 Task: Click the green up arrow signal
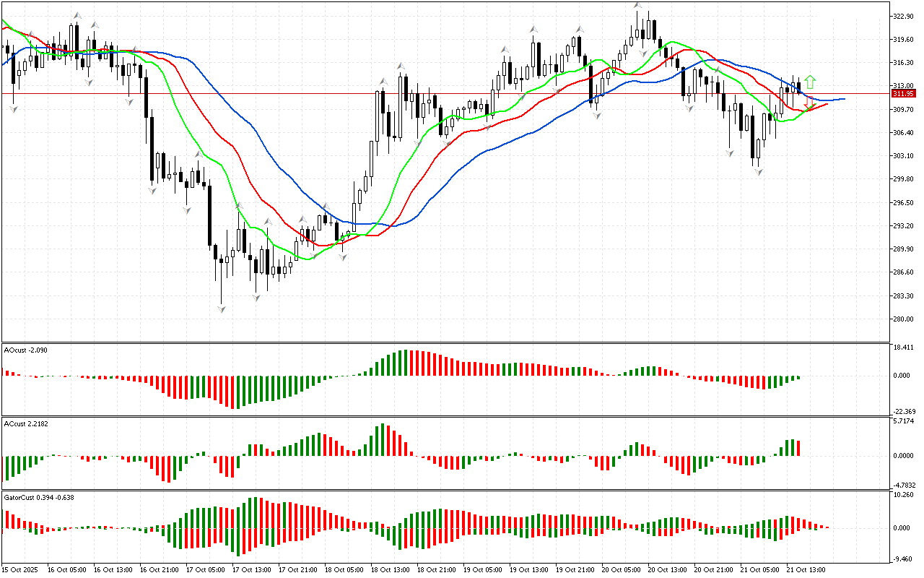click(x=810, y=82)
